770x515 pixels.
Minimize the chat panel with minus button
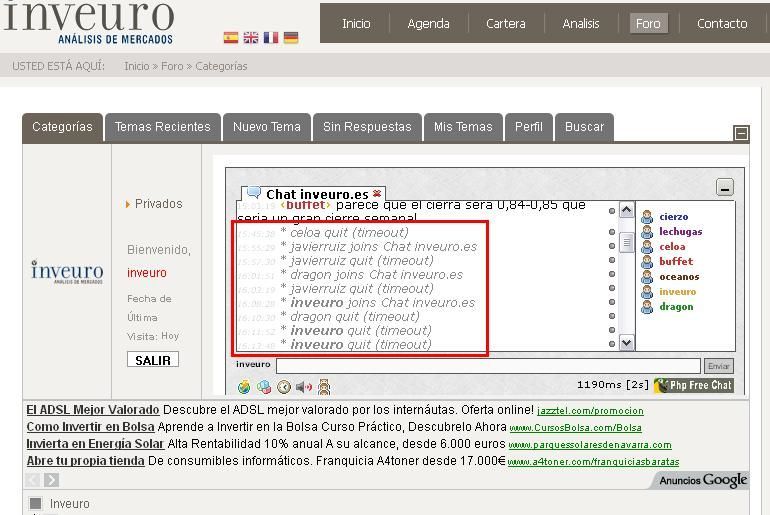pos(725,187)
